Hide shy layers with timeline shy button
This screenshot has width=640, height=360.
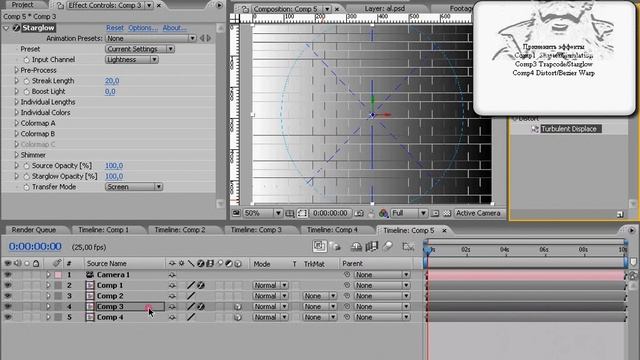pyautogui.click(x=356, y=246)
